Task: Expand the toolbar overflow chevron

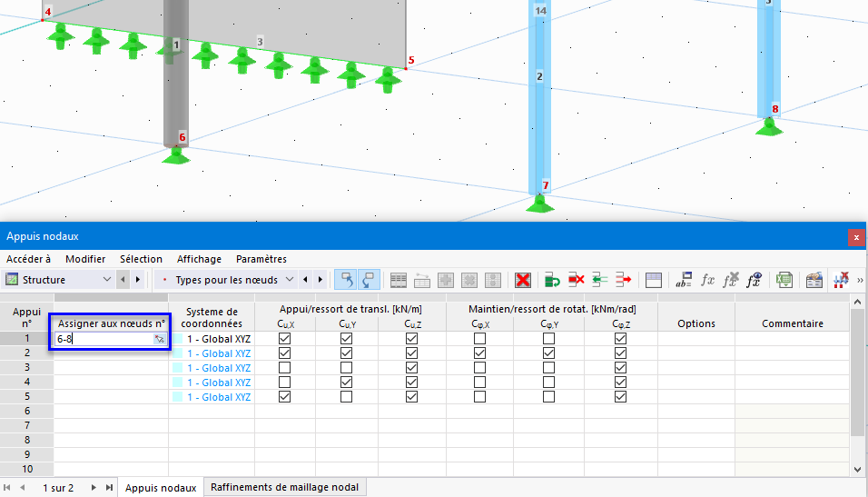Action: click(860, 281)
